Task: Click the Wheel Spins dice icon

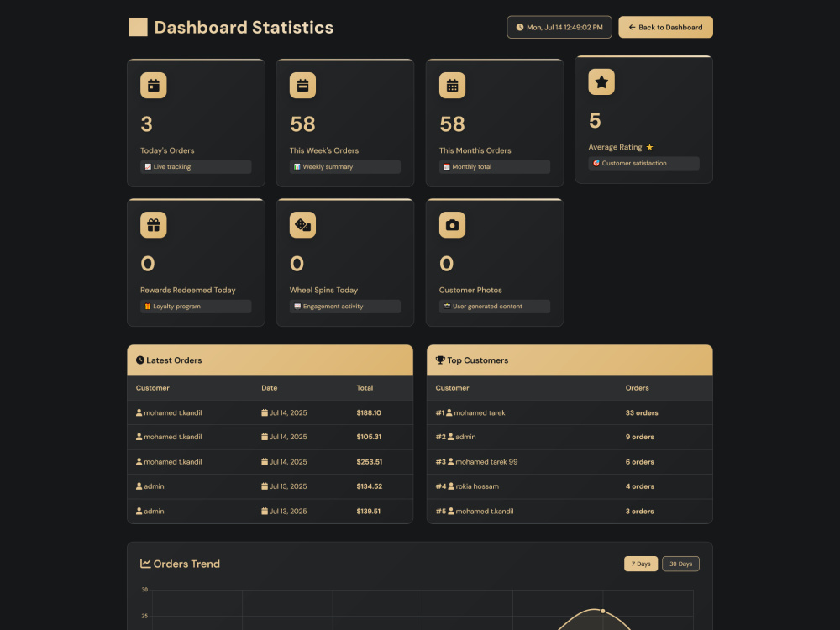Action: (x=302, y=225)
